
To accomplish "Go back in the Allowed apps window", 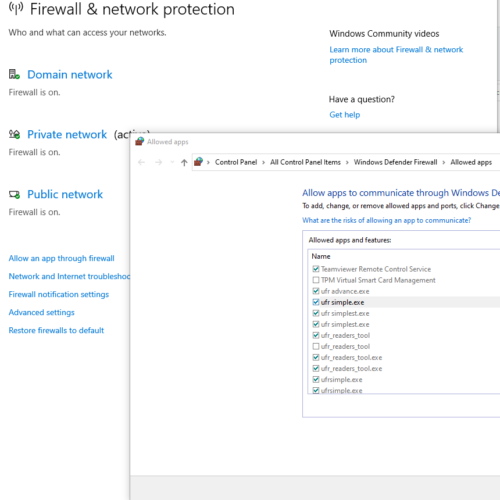I will tap(142, 162).
